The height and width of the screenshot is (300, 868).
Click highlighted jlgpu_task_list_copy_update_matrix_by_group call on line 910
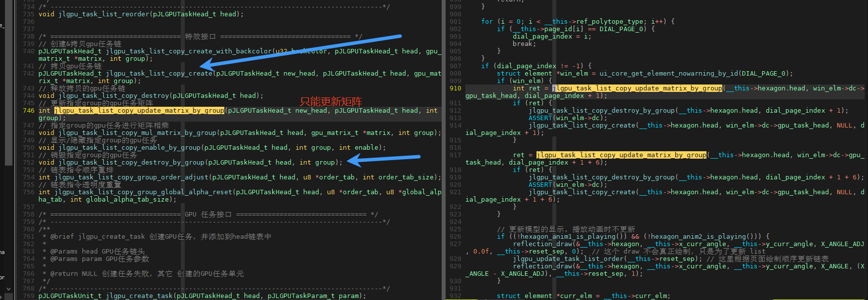click(637, 88)
